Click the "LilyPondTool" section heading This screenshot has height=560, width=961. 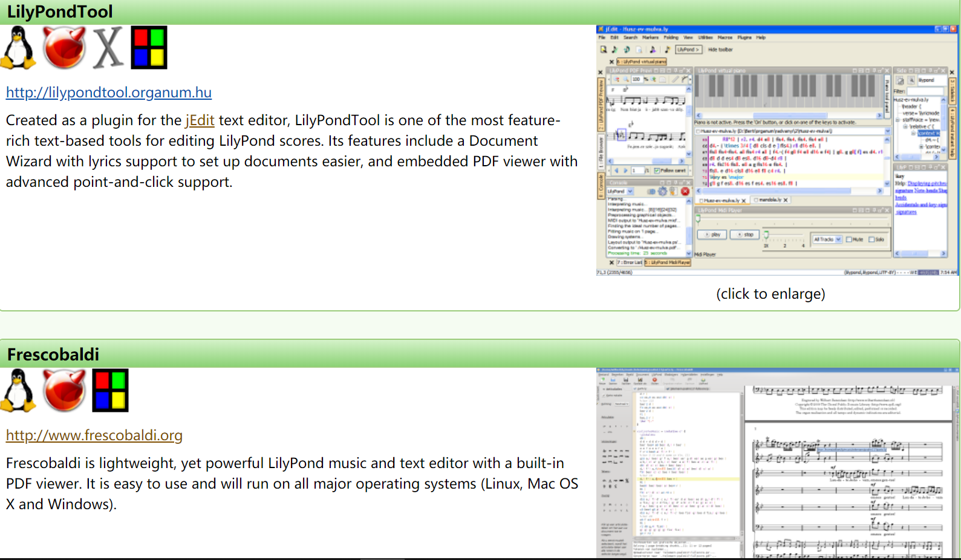coord(60,11)
